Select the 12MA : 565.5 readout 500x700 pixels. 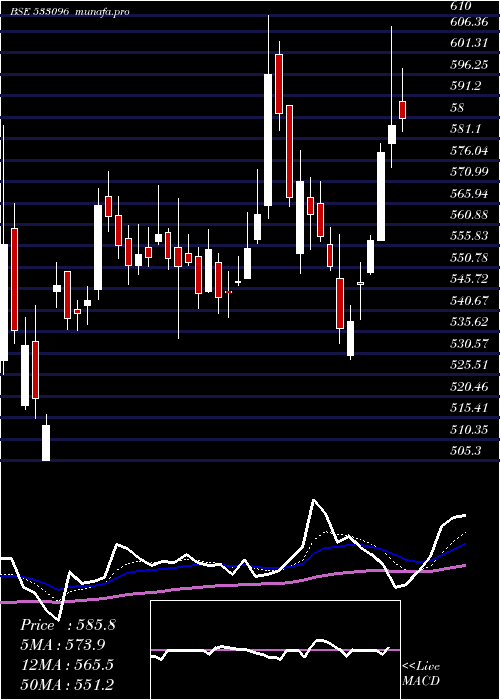(67, 665)
